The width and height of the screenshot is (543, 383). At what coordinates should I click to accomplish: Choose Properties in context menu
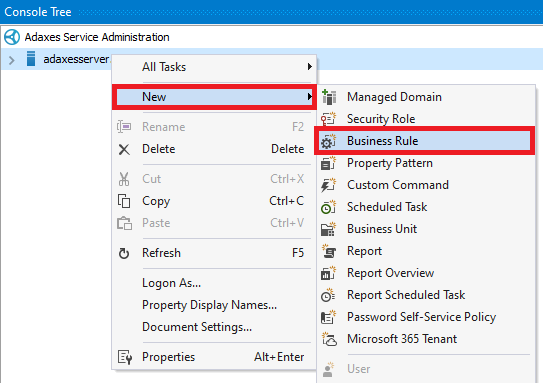(x=214, y=357)
